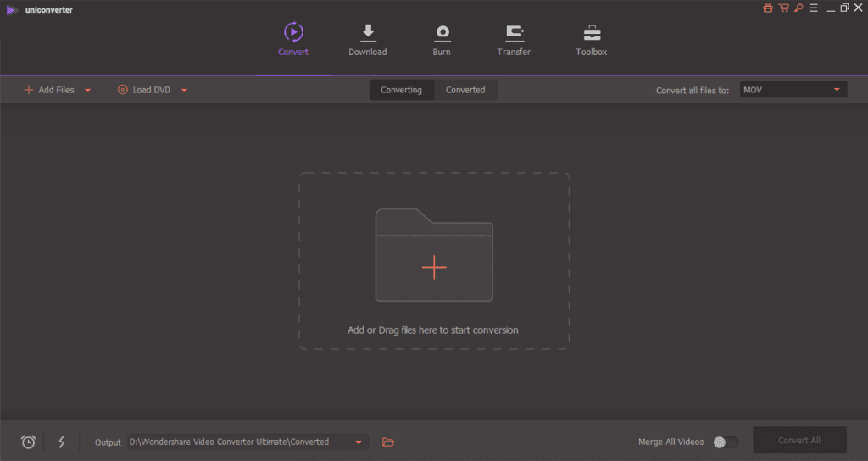Click the Add Files button
Screen dimensions: 868x461
pos(50,90)
